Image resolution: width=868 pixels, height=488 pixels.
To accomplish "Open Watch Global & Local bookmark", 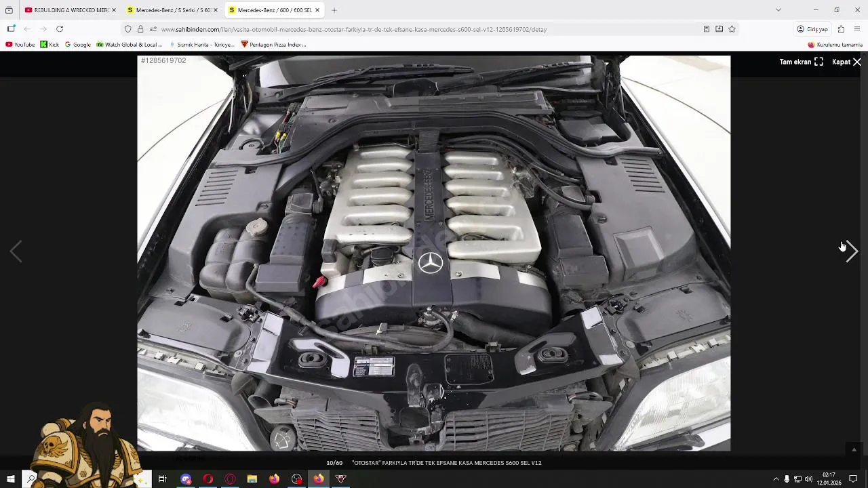I will click(129, 45).
